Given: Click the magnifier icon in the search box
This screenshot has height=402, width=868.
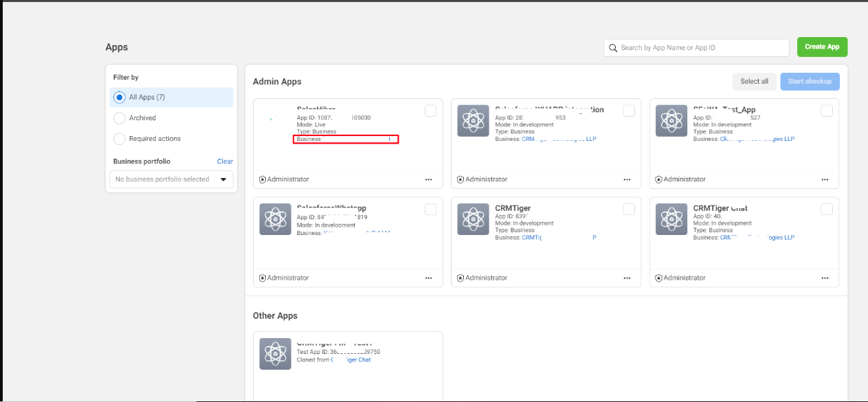Looking at the screenshot, I should [613, 48].
